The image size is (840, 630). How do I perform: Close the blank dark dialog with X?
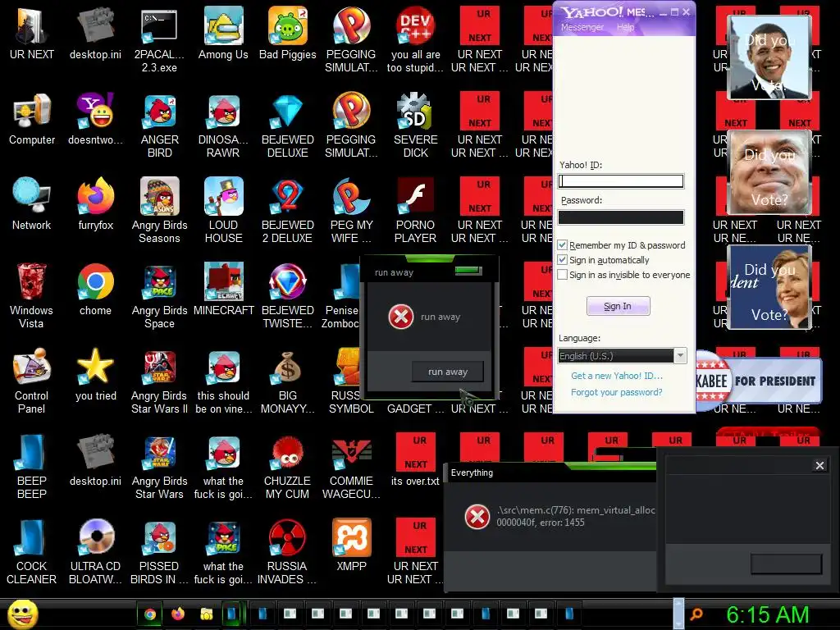tap(819, 466)
